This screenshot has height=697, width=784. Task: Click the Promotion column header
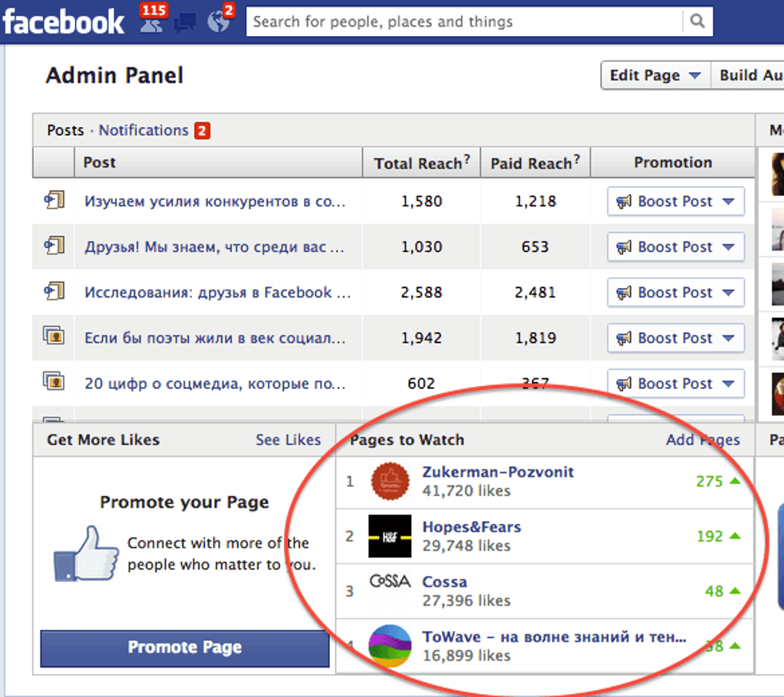coord(673,162)
